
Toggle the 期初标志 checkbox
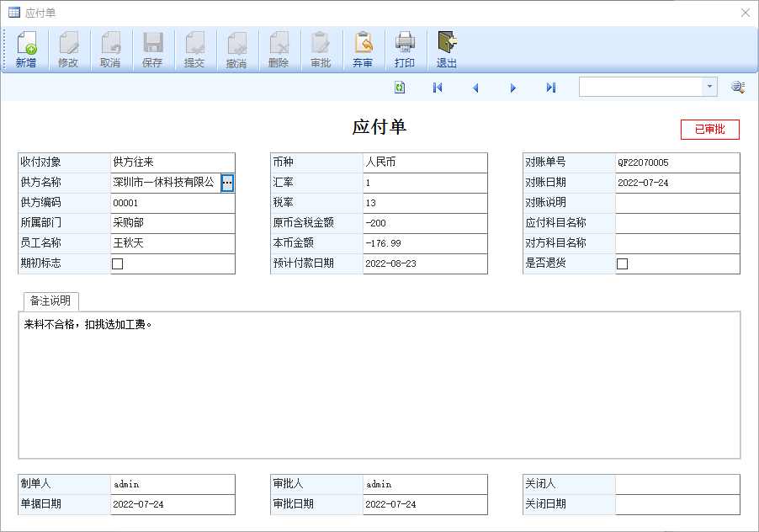click(x=117, y=263)
